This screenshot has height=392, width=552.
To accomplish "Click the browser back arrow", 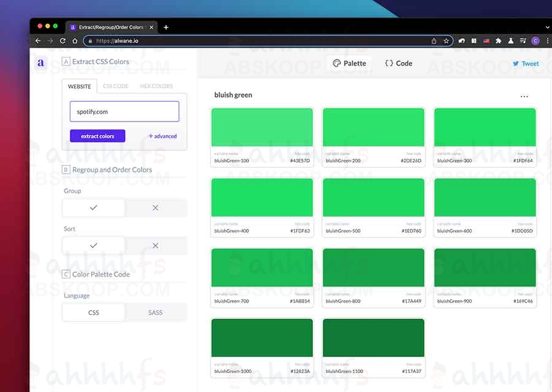I will pyautogui.click(x=38, y=41).
